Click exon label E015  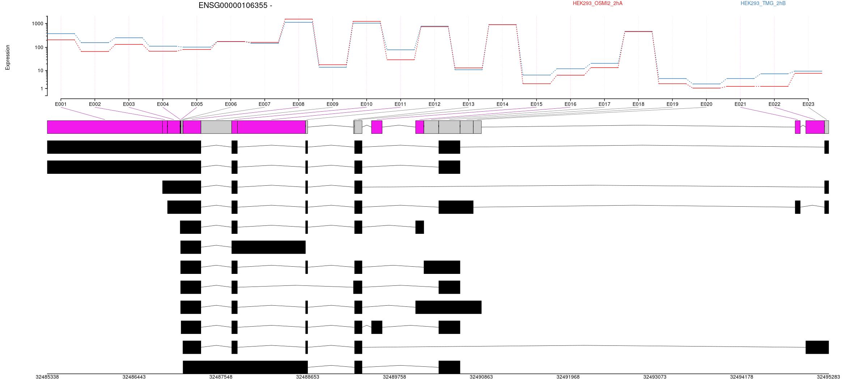pos(536,104)
